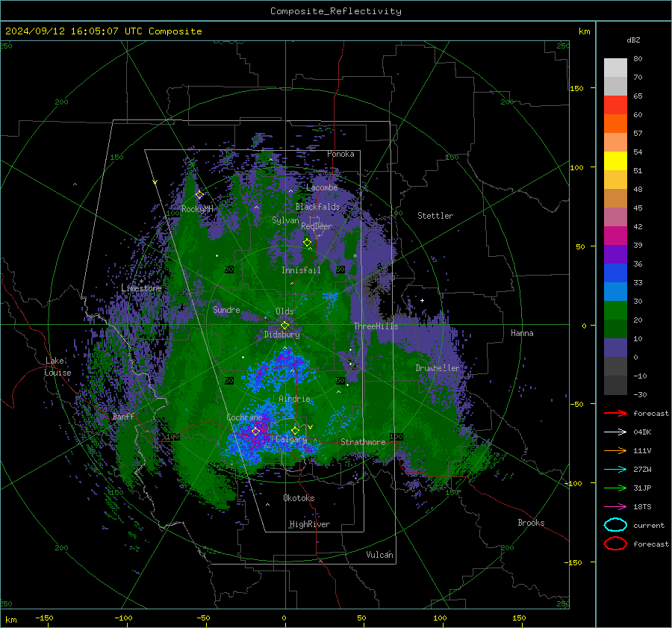Click the yellow diamond marker above Calgary
Screen dimensions: 672x628
295,430
